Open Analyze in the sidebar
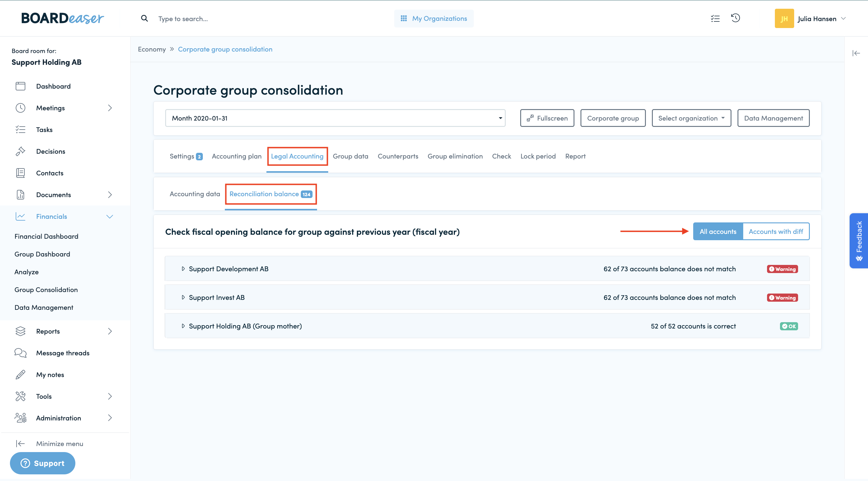The height and width of the screenshot is (481, 868). (26, 272)
